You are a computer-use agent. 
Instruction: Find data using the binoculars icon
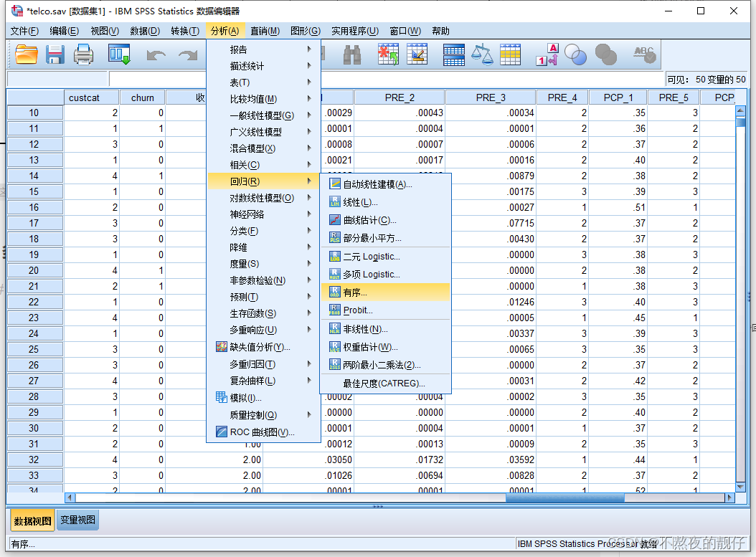click(x=352, y=54)
